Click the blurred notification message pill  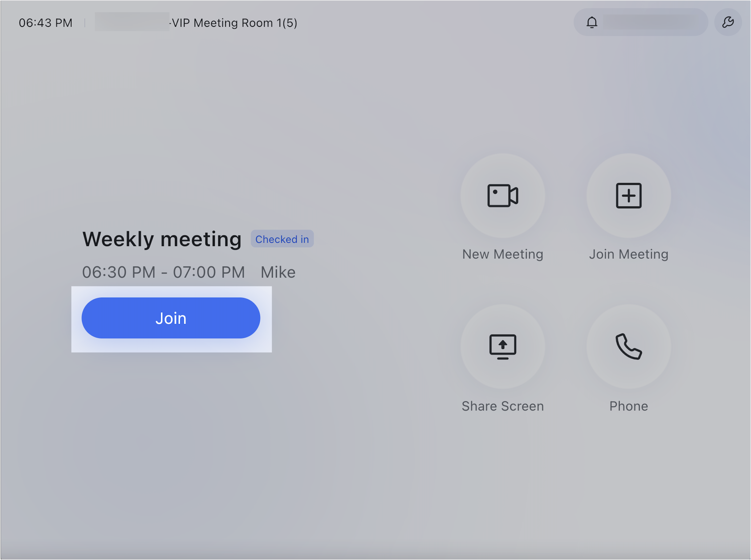point(651,22)
